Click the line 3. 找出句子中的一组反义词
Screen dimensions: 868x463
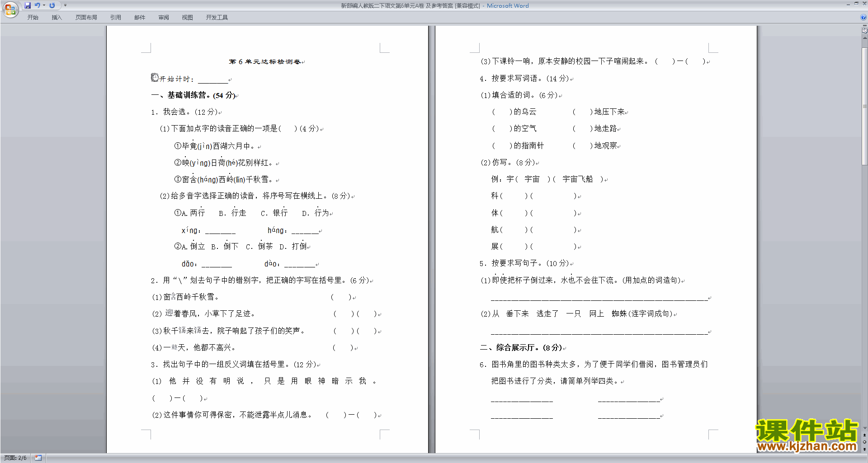(234, 365)
